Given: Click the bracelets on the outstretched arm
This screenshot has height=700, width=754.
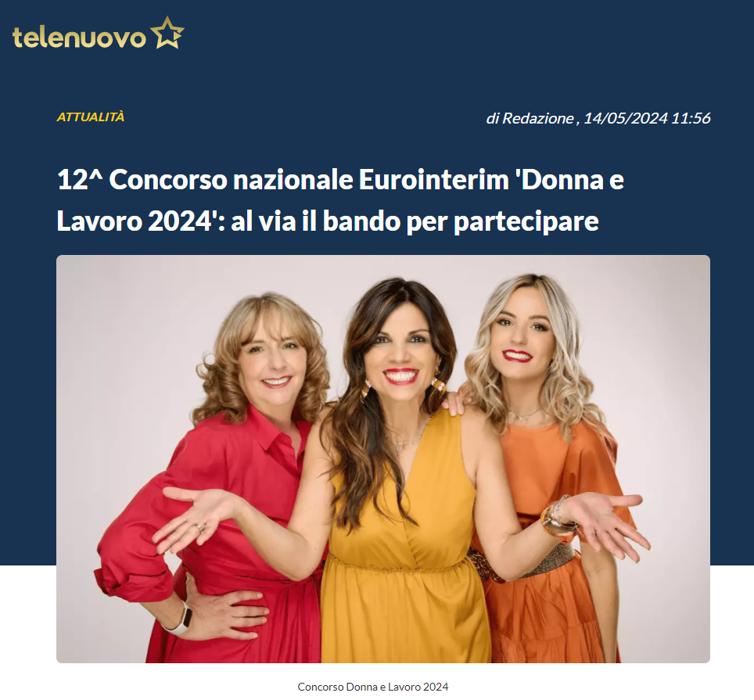Looking at the screenshot, I should coord(557,517).
